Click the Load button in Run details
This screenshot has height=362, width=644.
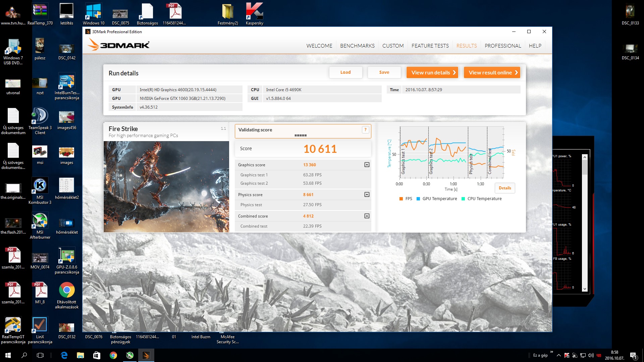(345, 72)
